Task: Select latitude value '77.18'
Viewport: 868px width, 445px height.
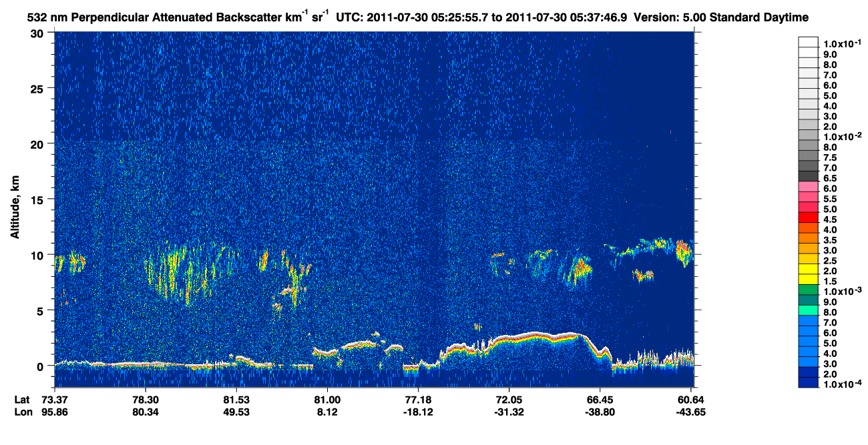Action: [417, 399]
